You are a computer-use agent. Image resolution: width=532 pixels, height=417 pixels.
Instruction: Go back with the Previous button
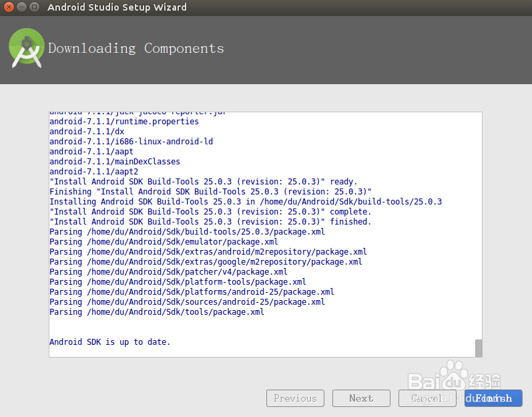(x=295, y=398)
